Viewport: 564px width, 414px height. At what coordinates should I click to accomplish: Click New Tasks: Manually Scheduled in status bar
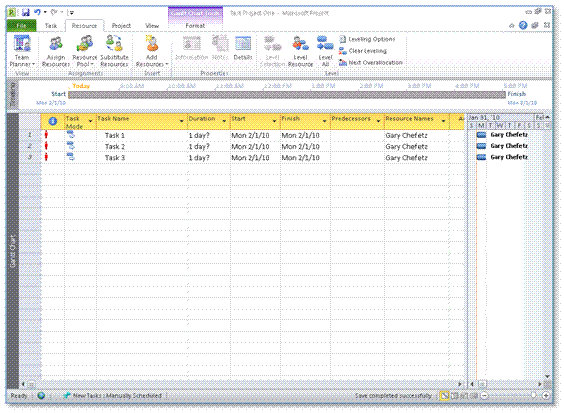[x=113, y=396]
